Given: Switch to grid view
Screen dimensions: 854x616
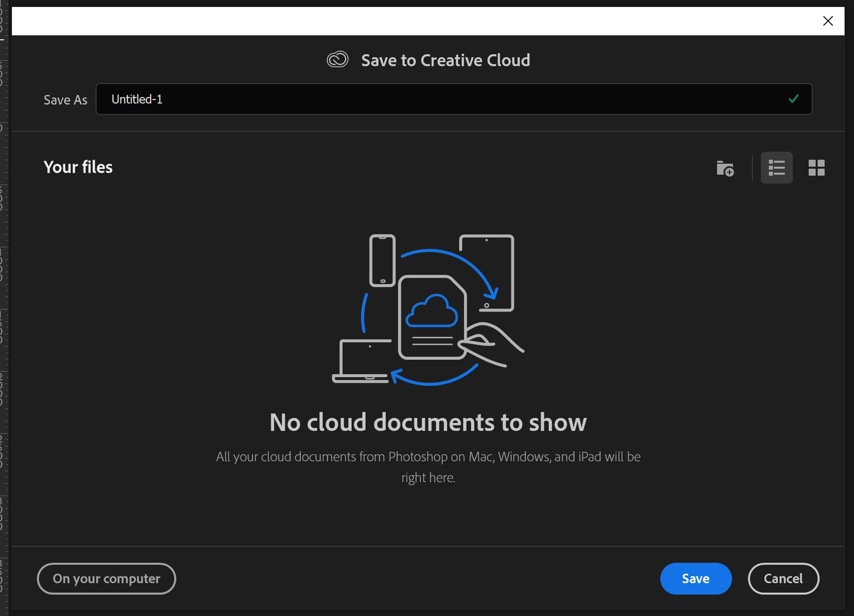Looking at the screenshot, I should pyautogui.click(x=816, y=168).
